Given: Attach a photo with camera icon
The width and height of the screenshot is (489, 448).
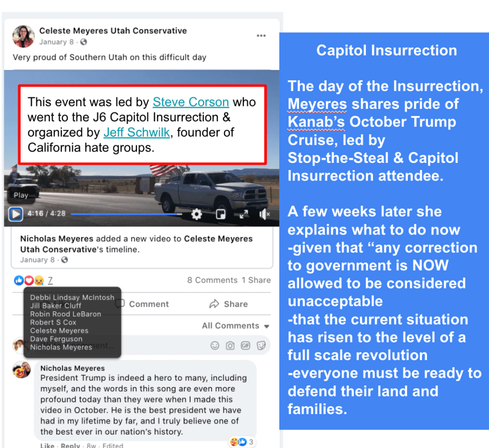Looking at the screenshot, I should point(230,345).
